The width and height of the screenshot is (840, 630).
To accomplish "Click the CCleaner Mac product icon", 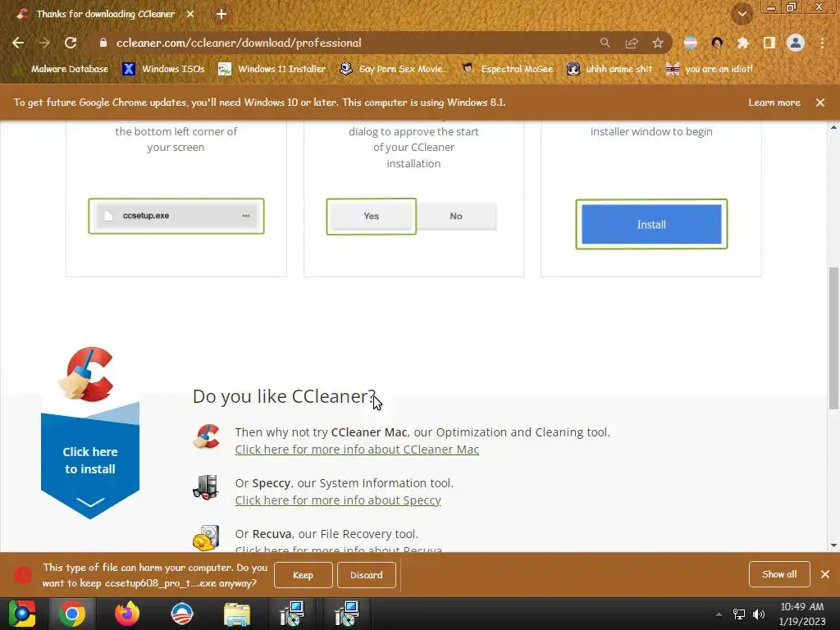I will pos(206,436).
